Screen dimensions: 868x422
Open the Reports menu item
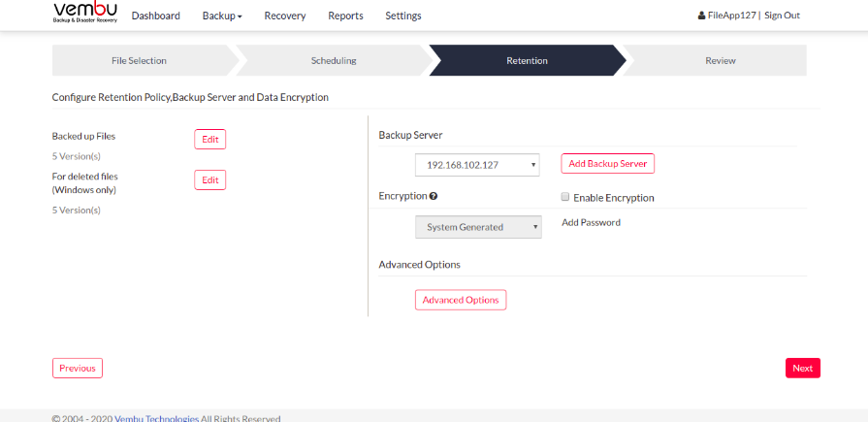(345, 16)
